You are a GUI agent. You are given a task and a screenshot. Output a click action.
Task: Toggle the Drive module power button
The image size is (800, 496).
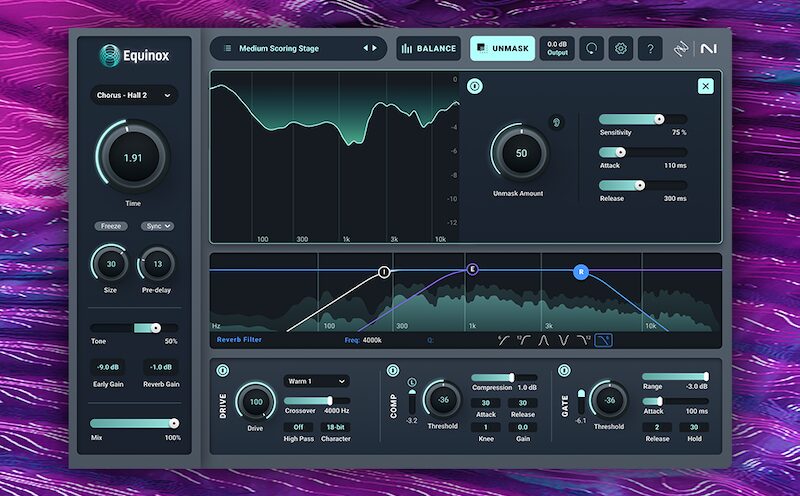pyautogui.click(x=222, y=370)
